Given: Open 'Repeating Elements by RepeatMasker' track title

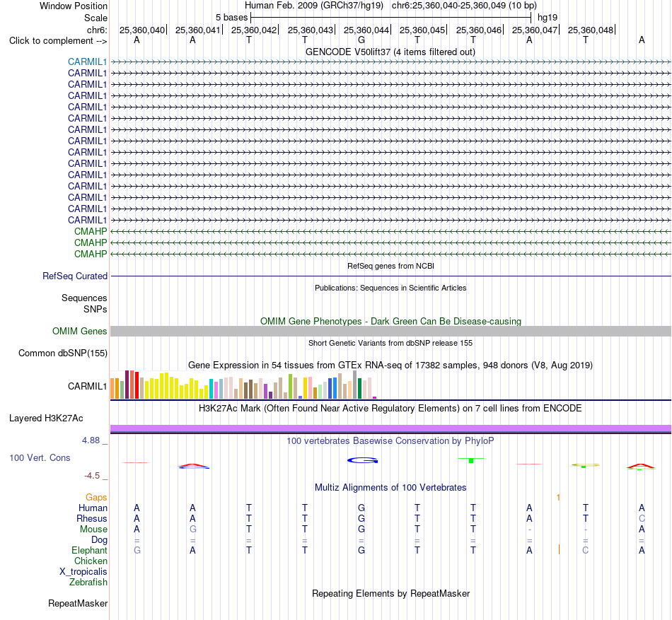Looking at the screenshot, I should 390,593.
